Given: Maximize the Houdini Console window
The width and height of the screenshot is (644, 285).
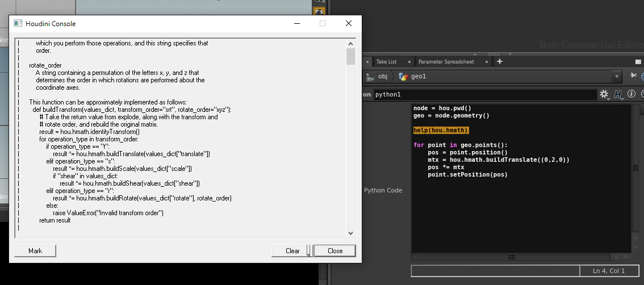Looking at the screenshot, I should 323,23.
